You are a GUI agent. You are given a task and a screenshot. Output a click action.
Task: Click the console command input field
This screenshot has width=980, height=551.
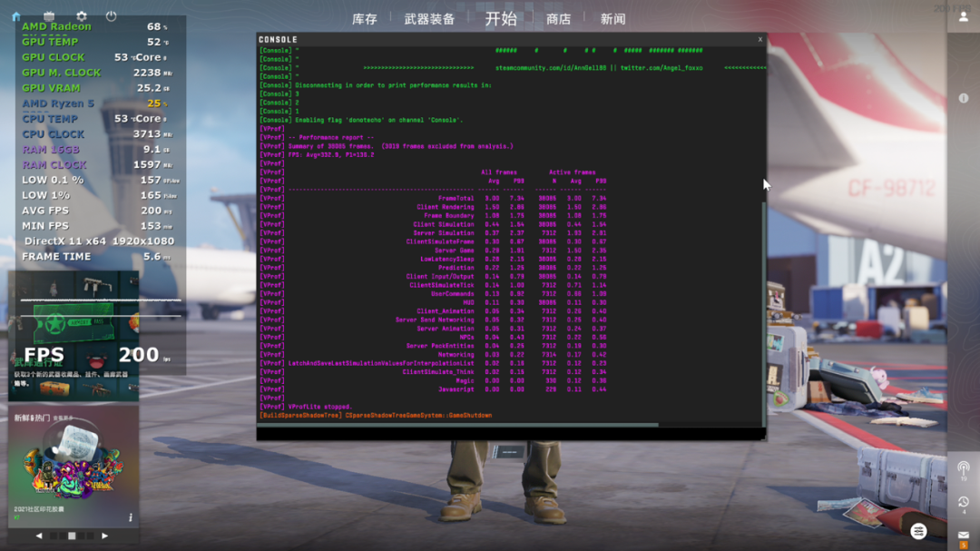click(511, 434)
